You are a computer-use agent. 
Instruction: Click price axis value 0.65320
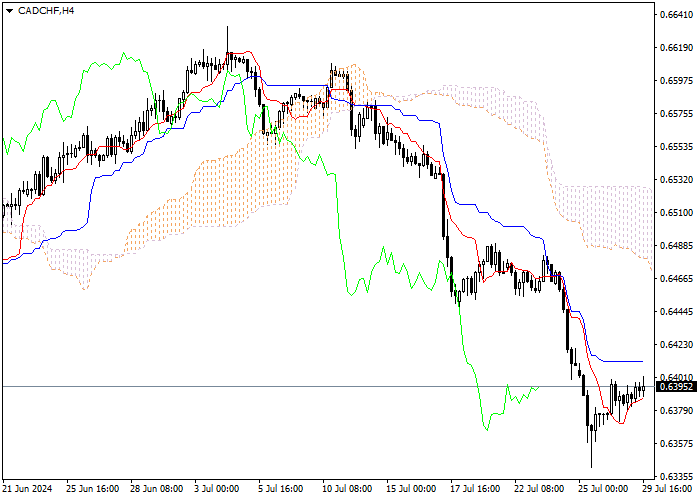click(676, 180)
